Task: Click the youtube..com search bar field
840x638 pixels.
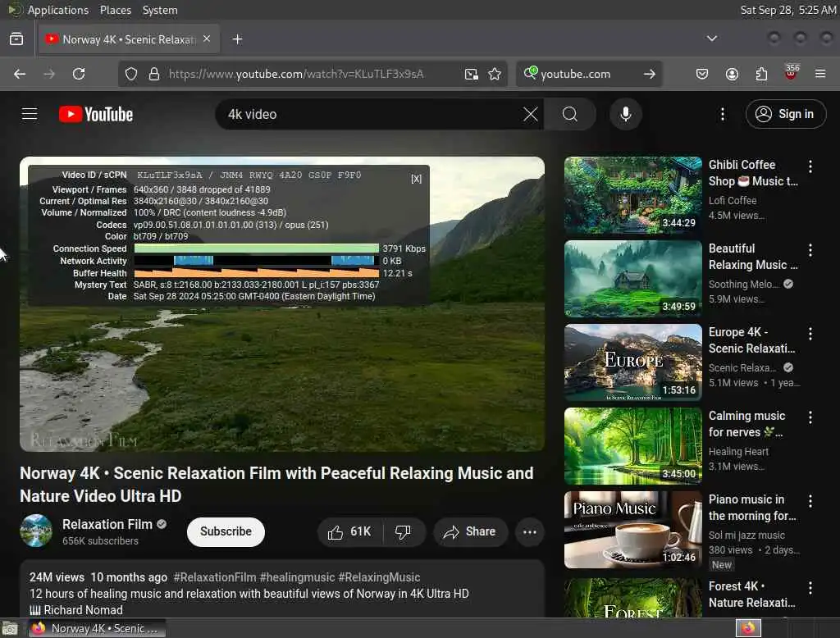Action: pyautogui.click(x=589, y=74)
